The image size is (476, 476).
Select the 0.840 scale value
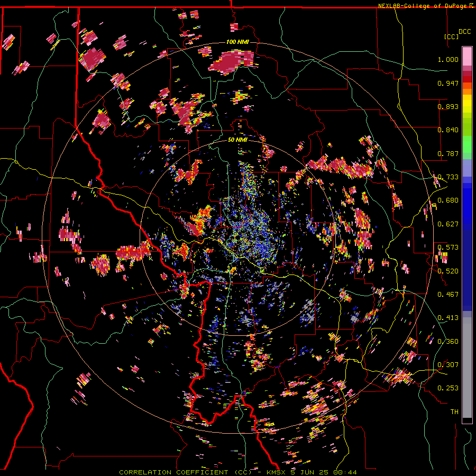click(x=448, y=130)
